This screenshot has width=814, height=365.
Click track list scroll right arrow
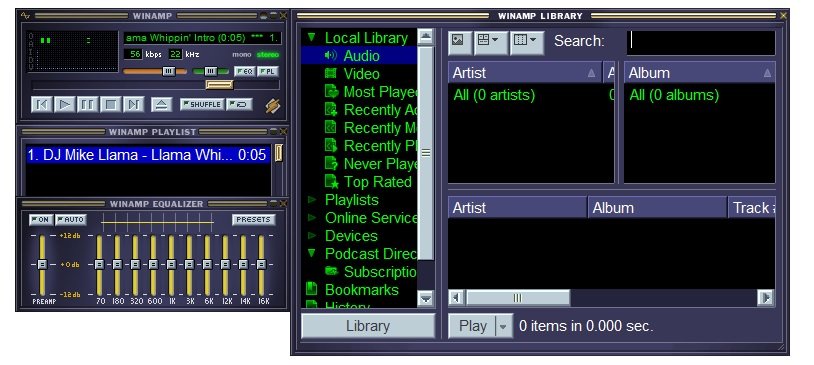(x=767, y=298)
